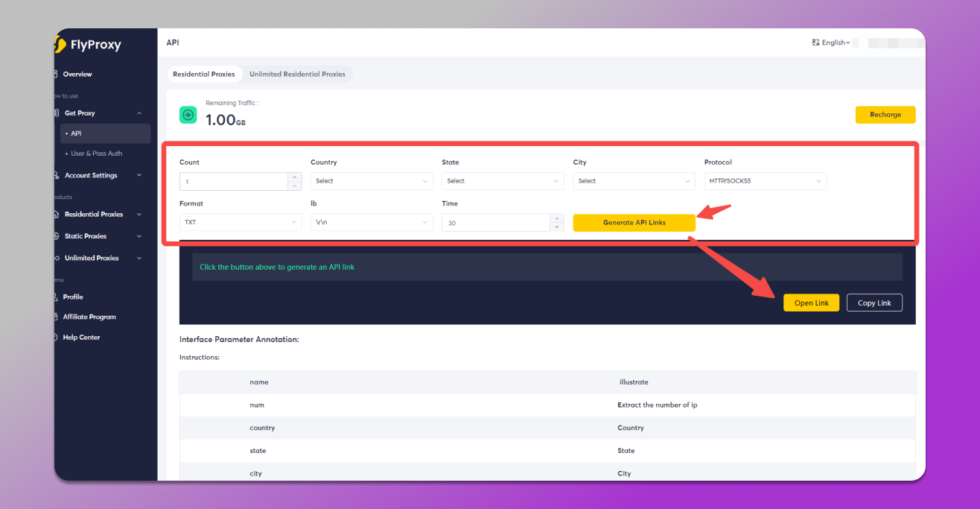Click the FlyProxy logo

coord(89,45)
